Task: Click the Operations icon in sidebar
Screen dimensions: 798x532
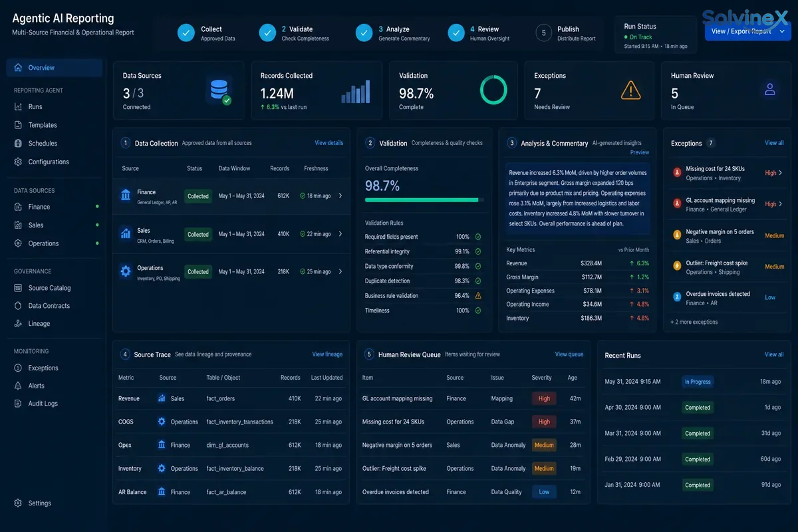Action: pyautogui.click(x=18, y=243)
